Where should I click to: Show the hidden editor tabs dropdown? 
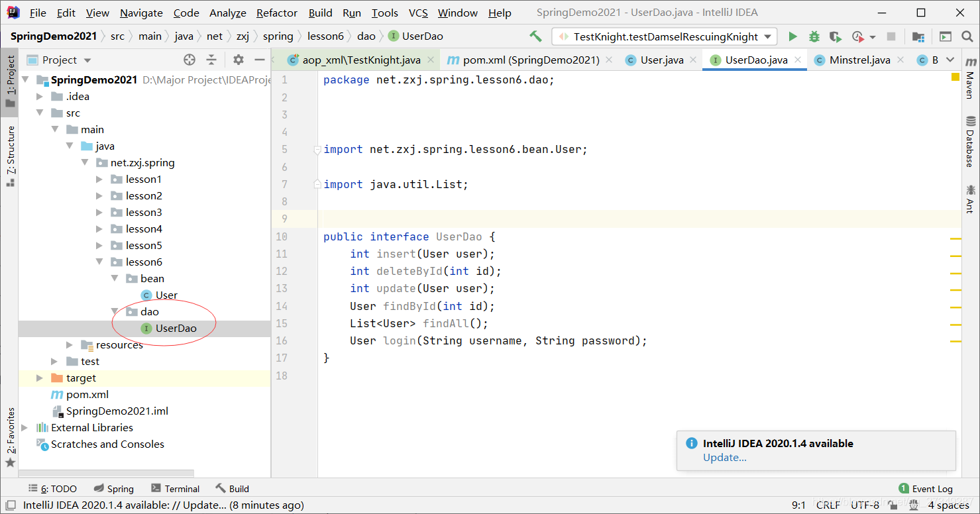[x=950, y=60]
